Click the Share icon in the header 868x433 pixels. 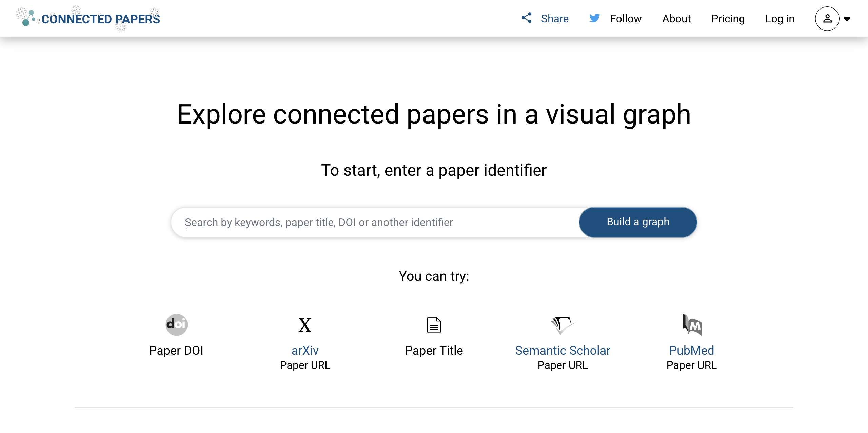(x=527, y=18)
